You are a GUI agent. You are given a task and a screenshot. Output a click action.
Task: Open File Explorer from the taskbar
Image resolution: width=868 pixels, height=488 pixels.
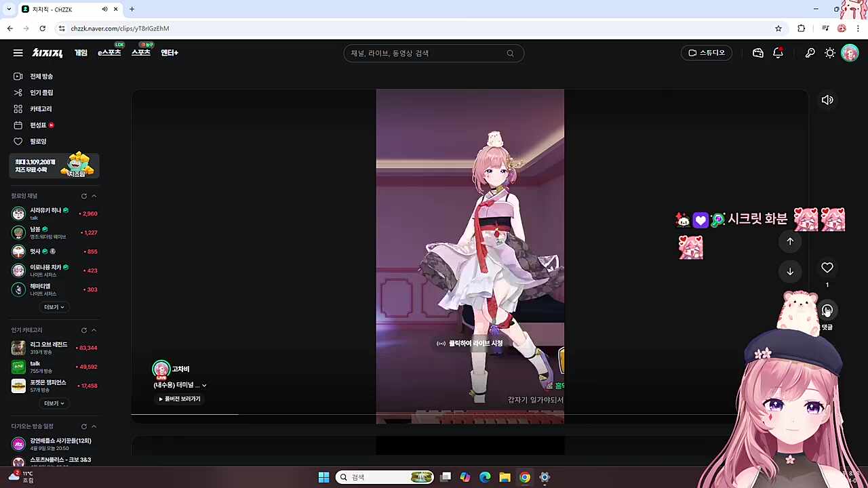pyautogui.click(x=505, y=477)
